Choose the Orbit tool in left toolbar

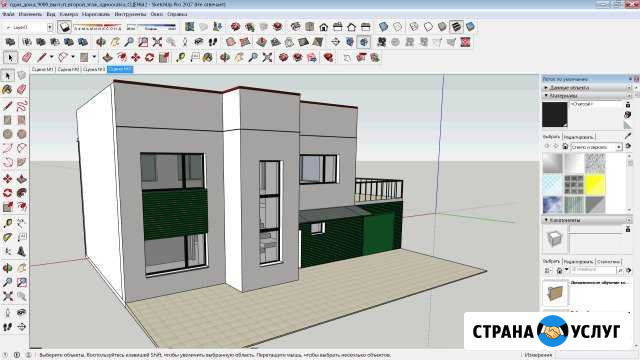(7, 268)
